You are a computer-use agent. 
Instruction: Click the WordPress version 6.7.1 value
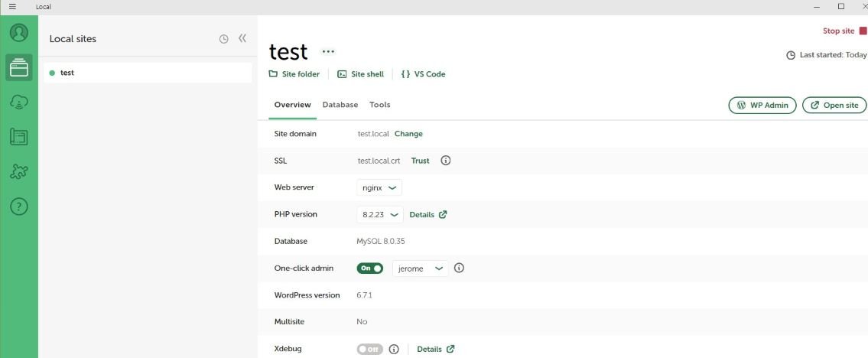[x=364, y=295]
